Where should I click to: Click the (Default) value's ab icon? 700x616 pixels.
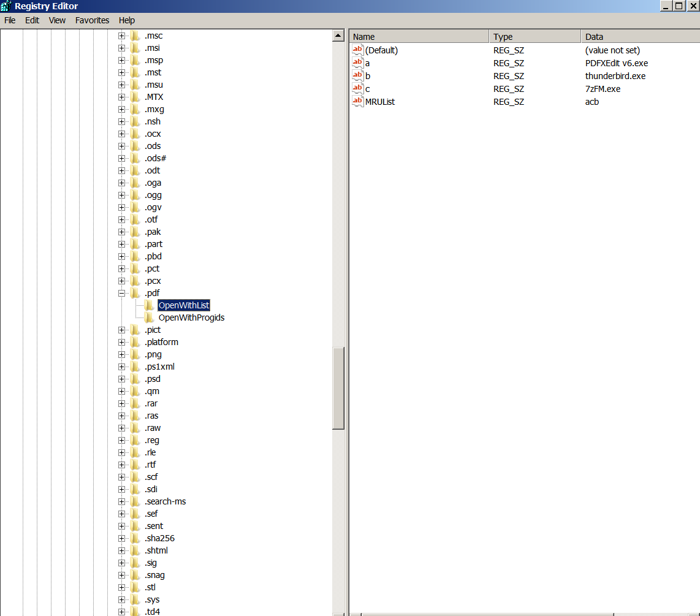[358, 50]
